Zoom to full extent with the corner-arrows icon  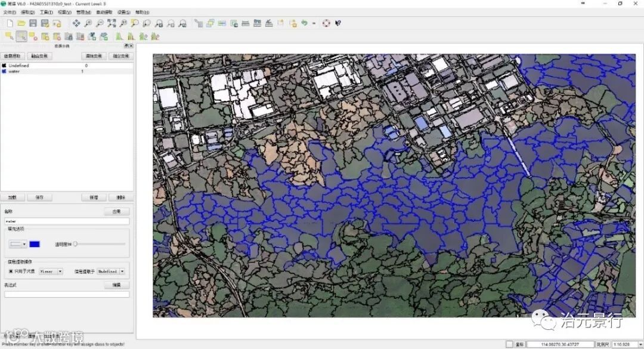tap(112, 23)
